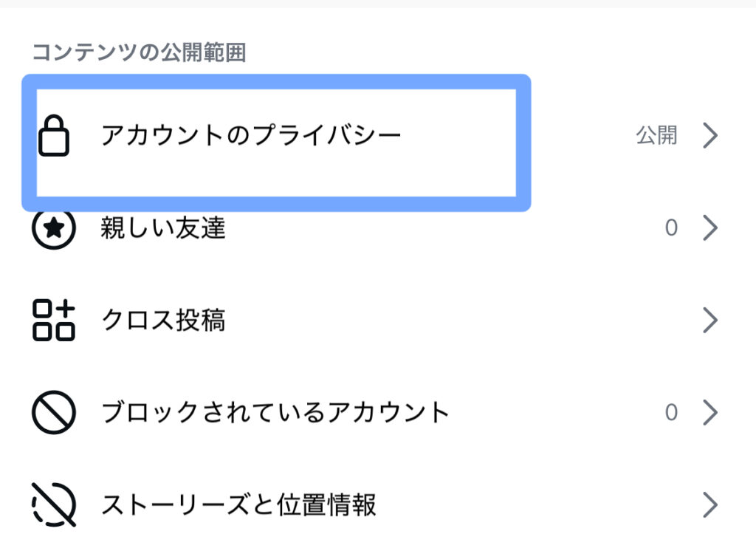Open the ストーリーズと位置情報 text label
Viewport: 756px width, 551px height.
click(238, 505)
